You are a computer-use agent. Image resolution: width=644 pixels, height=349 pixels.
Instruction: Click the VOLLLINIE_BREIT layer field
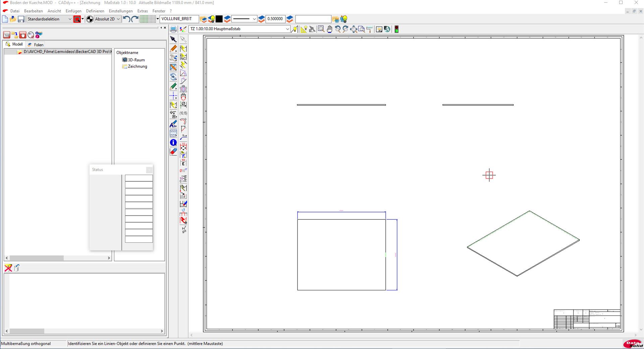pyautogui.click(x=179, y=19)
